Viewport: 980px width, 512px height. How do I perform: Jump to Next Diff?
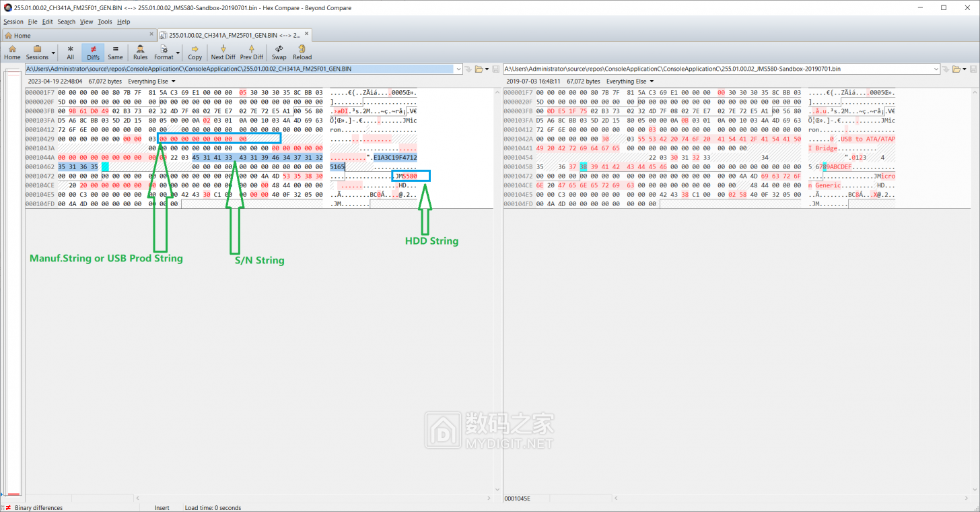[223, 52]
